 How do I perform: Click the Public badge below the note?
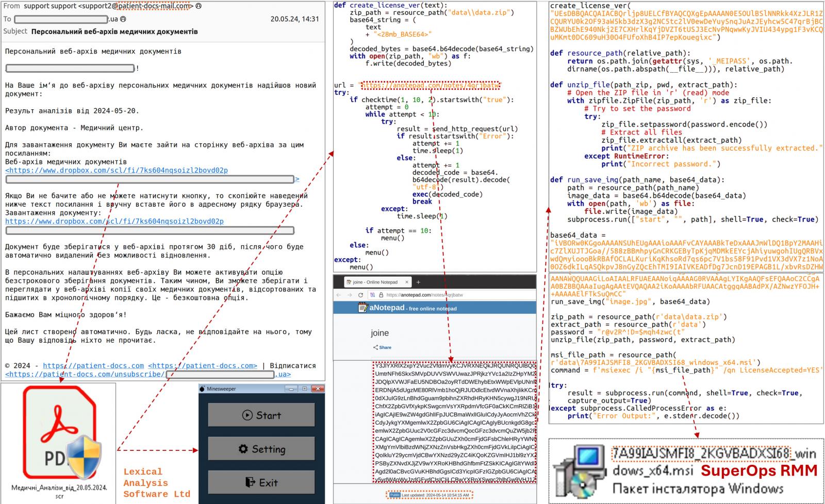(394, 495)
